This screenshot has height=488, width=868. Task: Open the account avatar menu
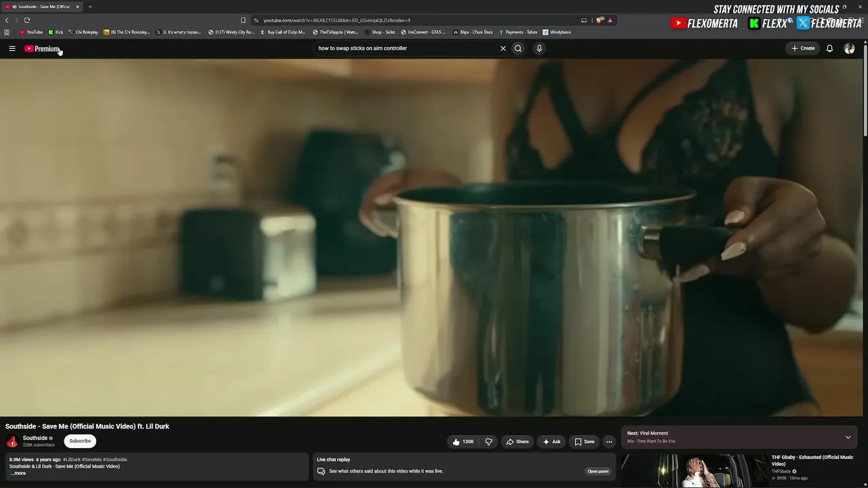[x=849, y=48]
